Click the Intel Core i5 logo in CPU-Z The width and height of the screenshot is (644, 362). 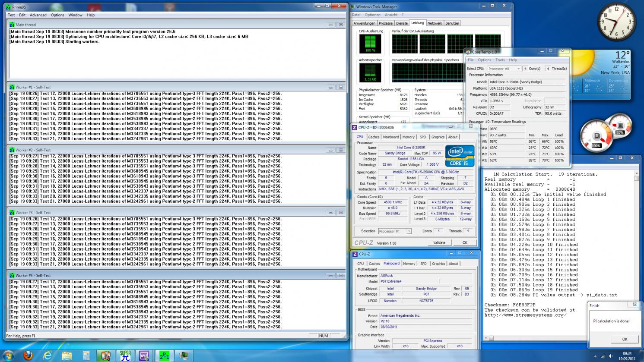(460, 156)
